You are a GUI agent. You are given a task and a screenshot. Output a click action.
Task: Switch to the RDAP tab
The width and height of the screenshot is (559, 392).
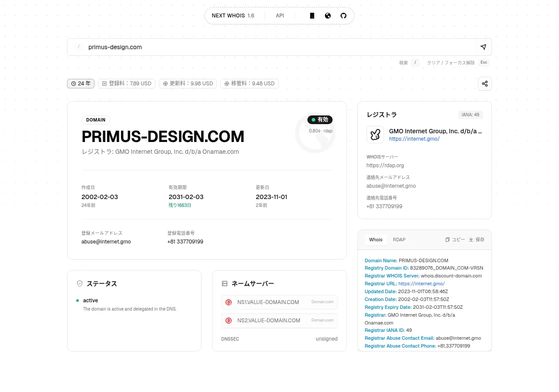point(399,240)
